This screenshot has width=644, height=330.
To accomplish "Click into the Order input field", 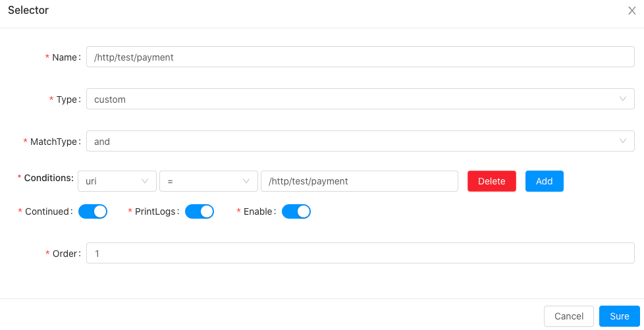I will [x=360, y=254].
